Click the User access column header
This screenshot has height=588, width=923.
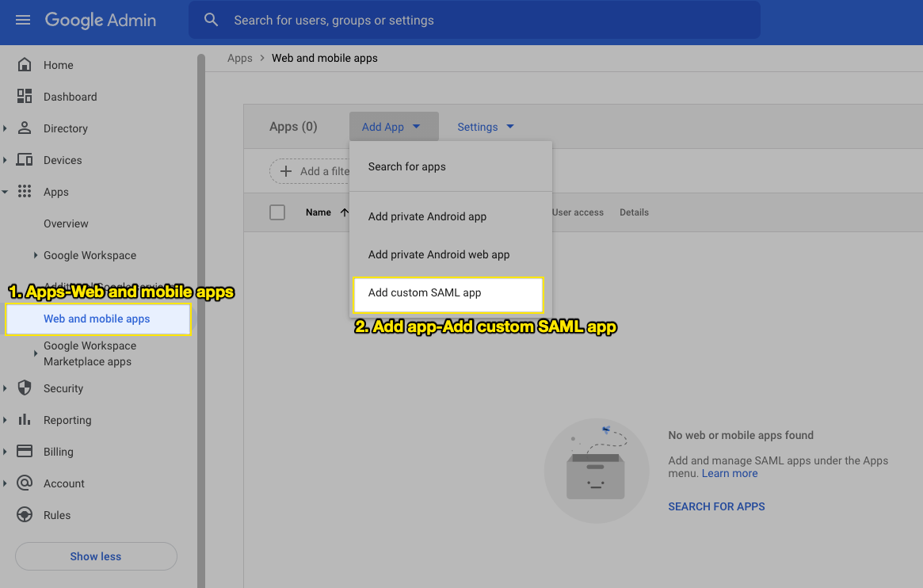578,212
